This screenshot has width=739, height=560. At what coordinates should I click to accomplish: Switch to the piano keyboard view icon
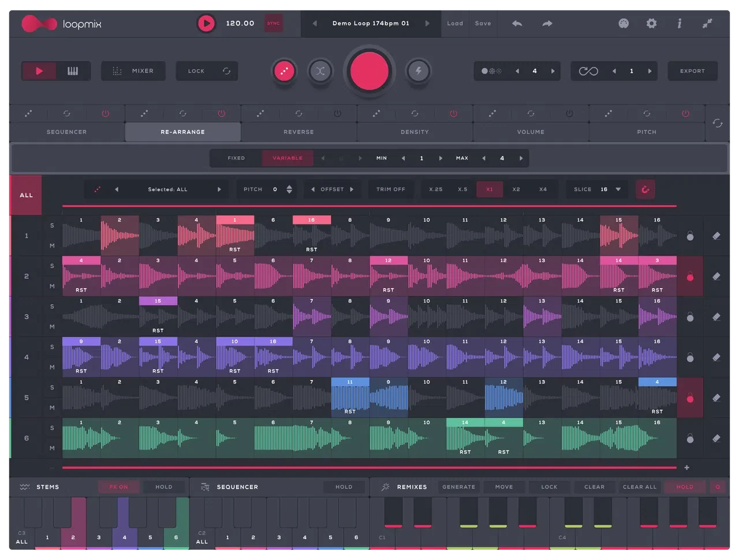point(73,71)
